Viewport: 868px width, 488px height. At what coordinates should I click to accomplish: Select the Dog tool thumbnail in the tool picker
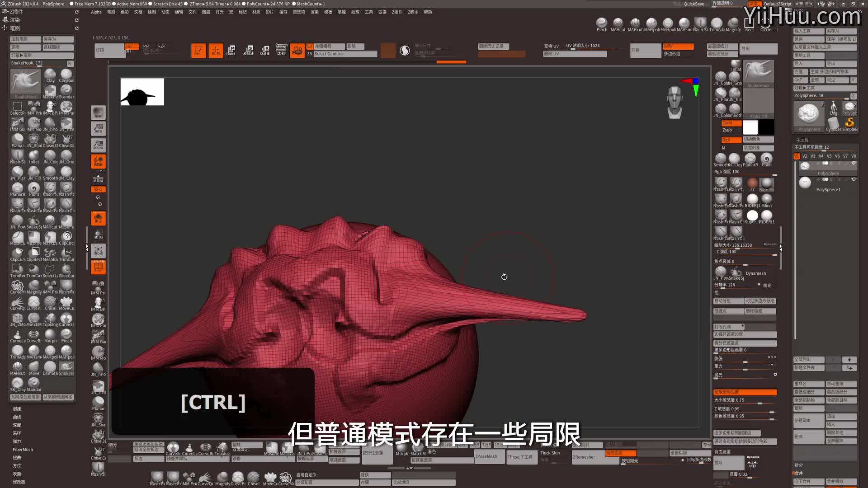[x=833, y=108]
